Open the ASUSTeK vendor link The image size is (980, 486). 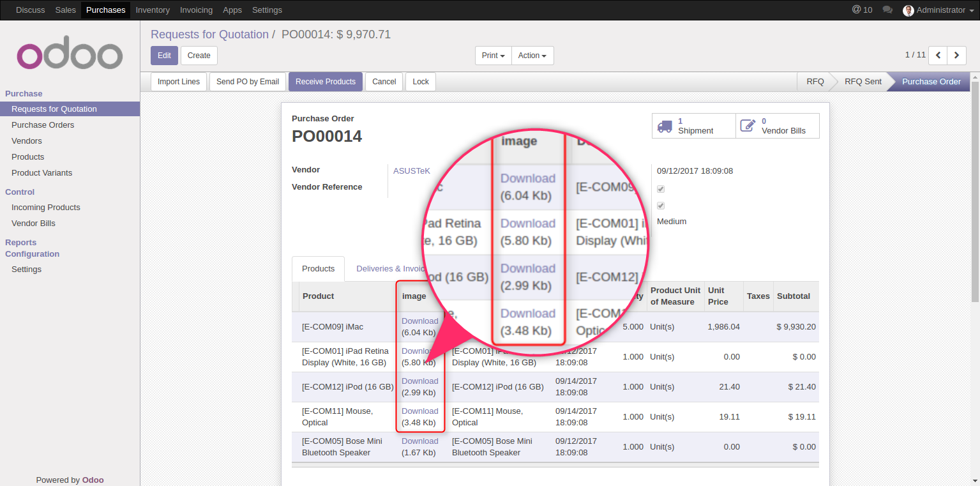(x=412, y=171)
